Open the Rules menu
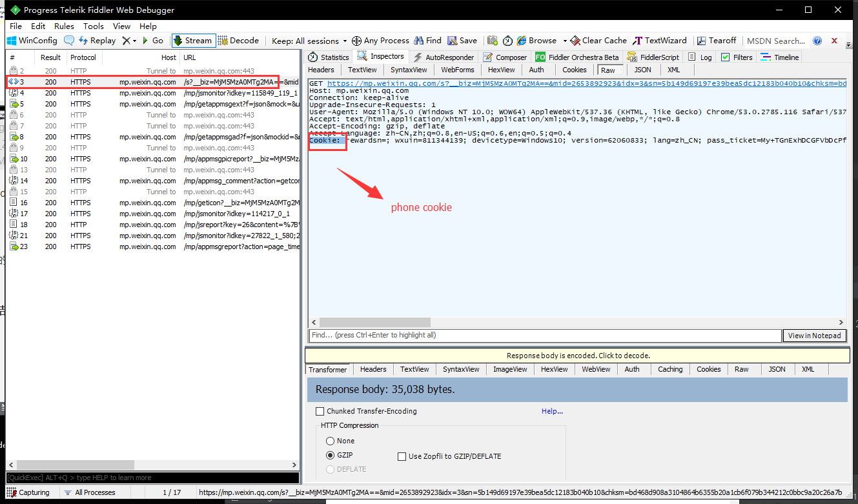This screenshot has width=858, height=504. tap(64, 26)
